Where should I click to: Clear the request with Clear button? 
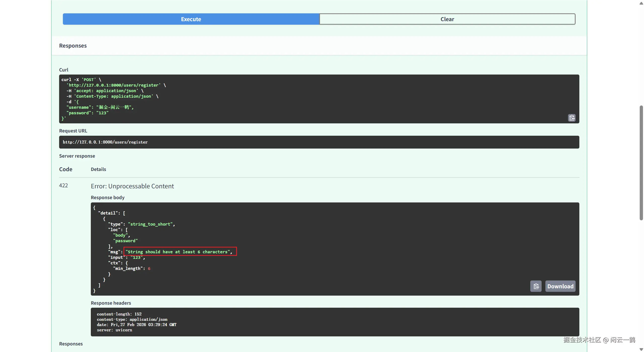(447, 19)
